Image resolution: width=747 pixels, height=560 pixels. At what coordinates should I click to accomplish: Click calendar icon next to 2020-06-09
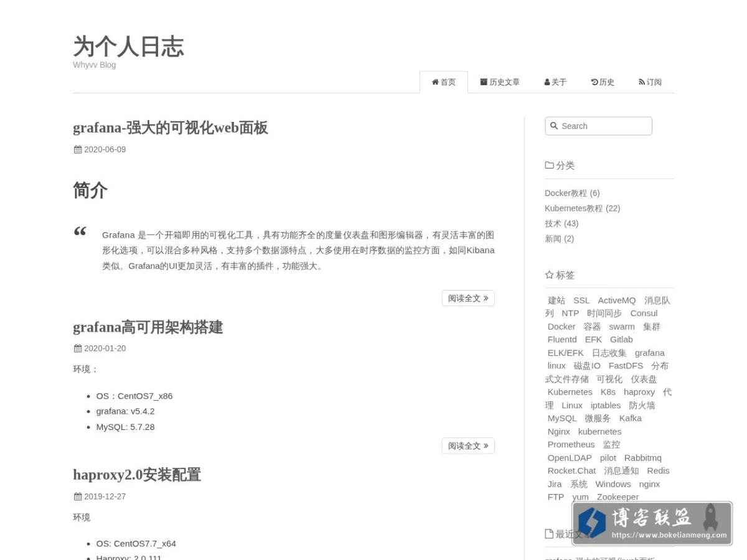coord(77,149)
